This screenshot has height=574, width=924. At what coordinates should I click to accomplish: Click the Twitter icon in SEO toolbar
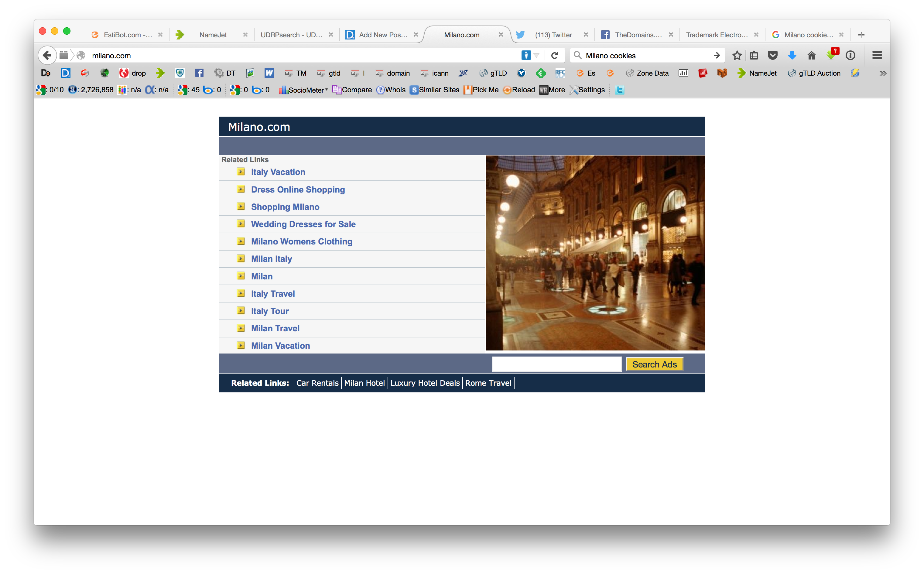tap(619, 90)
